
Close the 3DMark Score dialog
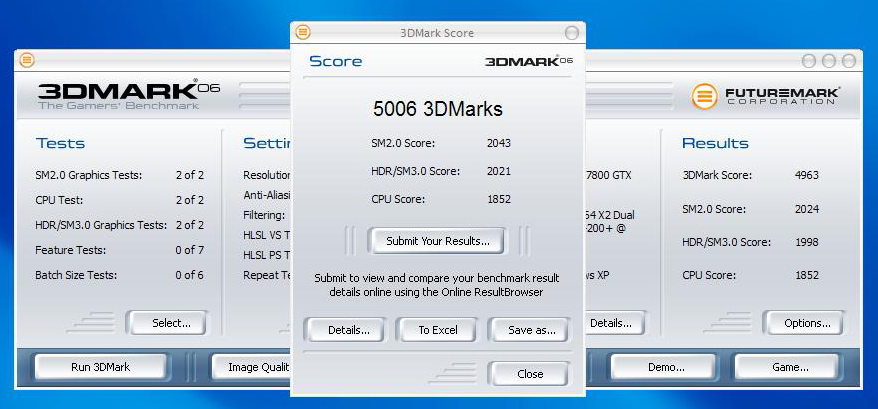pyautogui.click(x=530, y=374)
